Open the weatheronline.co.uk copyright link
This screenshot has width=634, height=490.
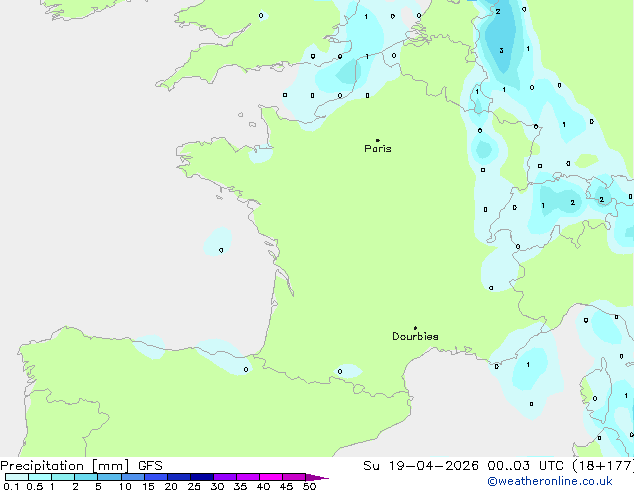click(550, 481)
